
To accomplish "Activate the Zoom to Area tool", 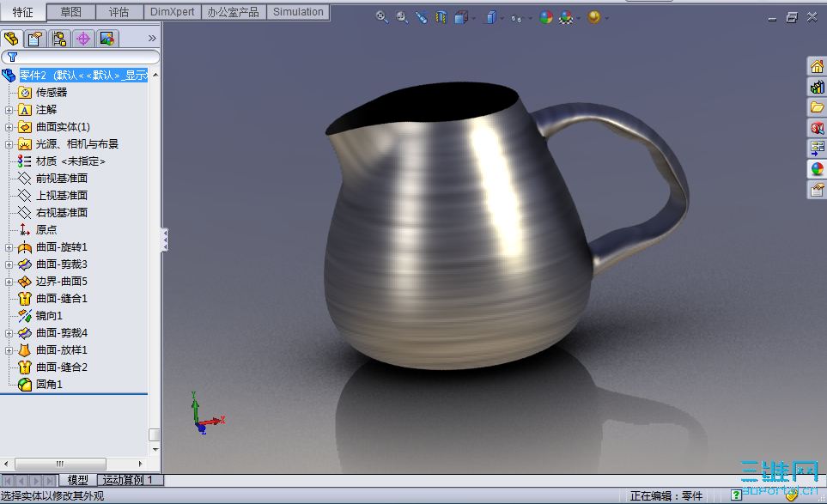I will [402, 17].
